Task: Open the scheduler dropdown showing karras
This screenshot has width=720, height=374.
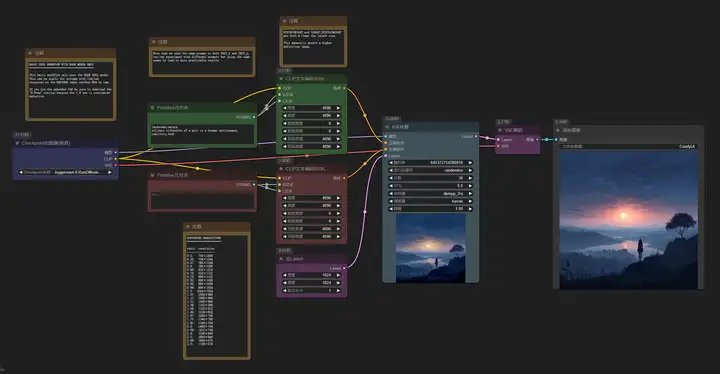Action: pyautogui.click(x=430, y=201)
